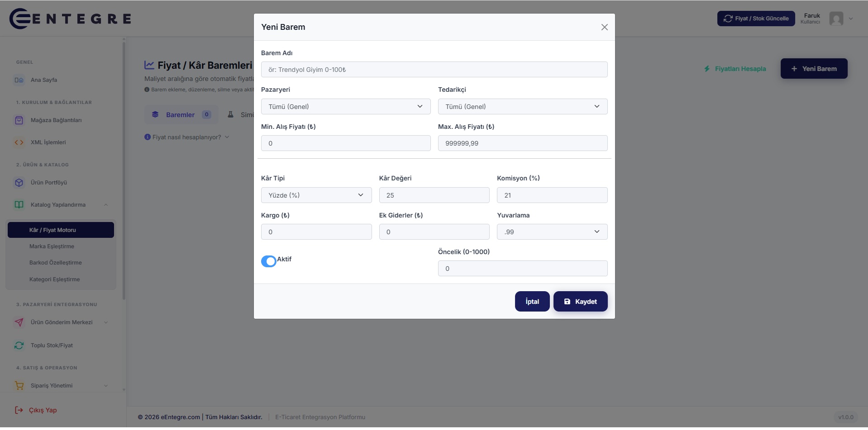
Task: Click the Ürün Gönderim Merkezi send icon
Action: tap(19, 322)
